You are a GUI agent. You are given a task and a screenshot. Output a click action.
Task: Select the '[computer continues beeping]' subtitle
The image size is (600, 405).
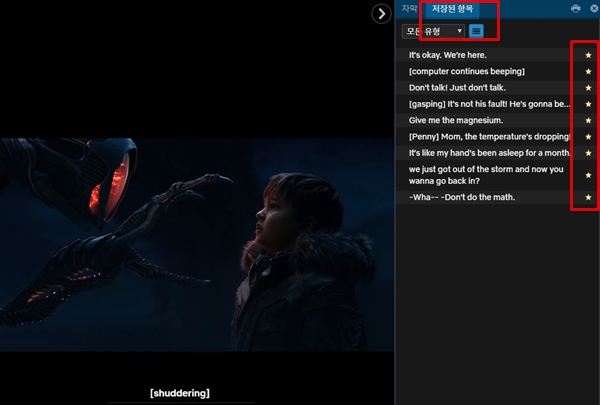tap(467, 72)
